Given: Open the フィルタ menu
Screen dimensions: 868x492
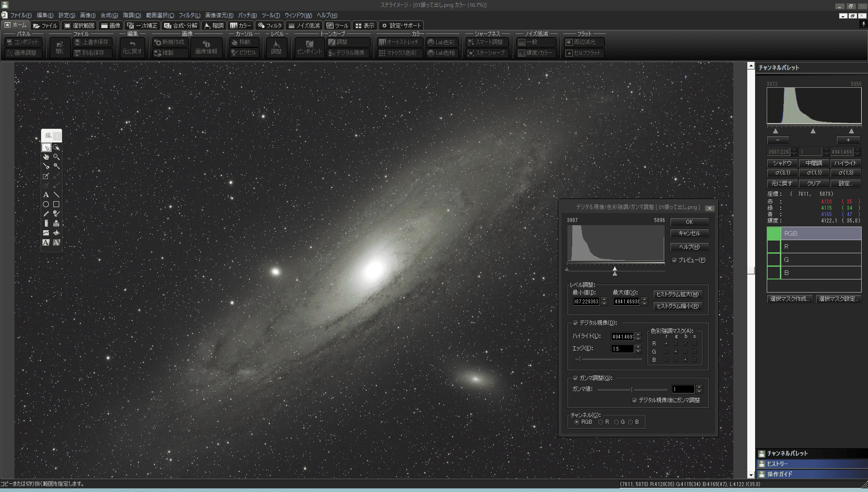Looking at the screenshot, I should tap(189, 15).
